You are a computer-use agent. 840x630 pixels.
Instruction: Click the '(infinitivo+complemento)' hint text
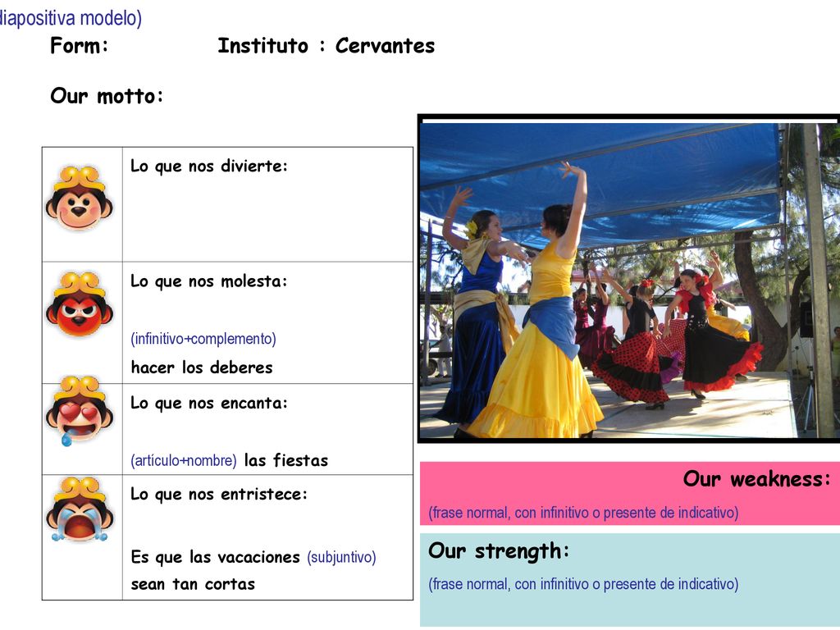pyautogui.click(x=203, y=339)
